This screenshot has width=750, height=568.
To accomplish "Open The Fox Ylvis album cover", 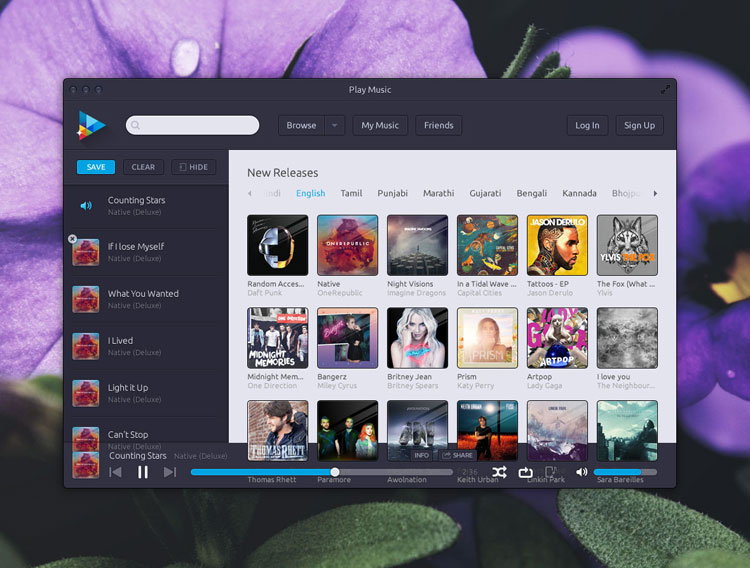I will click(627, 245).
